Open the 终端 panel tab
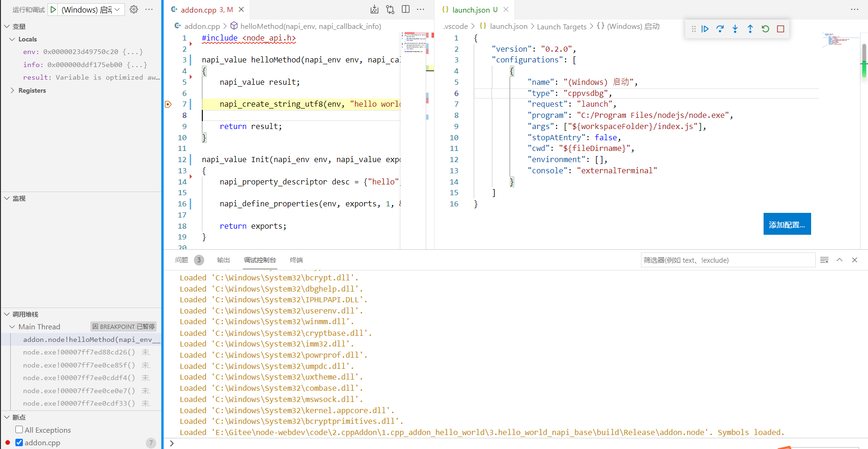Viewport: 868px width, 449px height. (296, 260)
